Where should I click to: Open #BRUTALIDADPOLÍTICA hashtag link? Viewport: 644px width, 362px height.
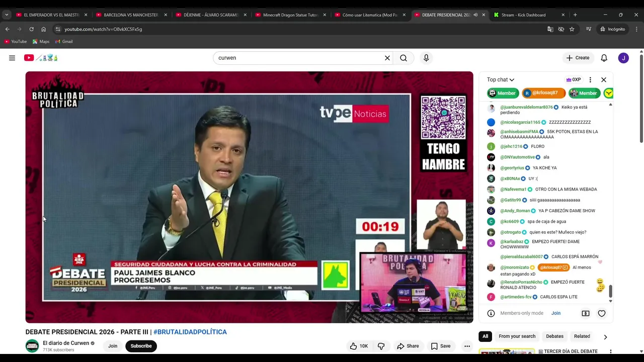[190, 332]
